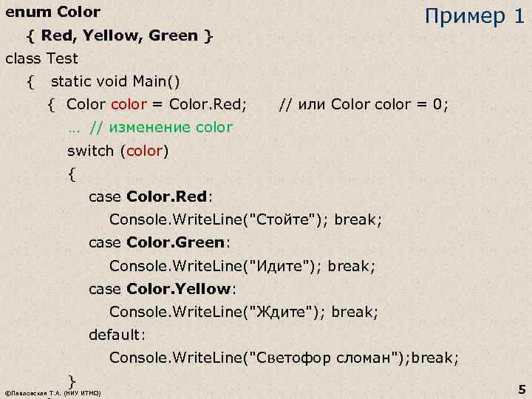The image size is (532, 399).
Task: Click the opening brace below switch
Action: [71, 174]
